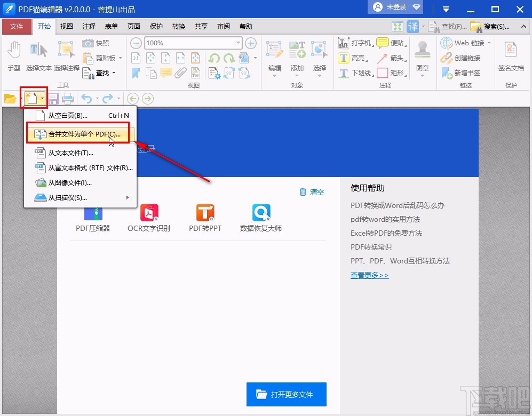This screenshot has width=532, height=416.
Task: Select the 手型 (Hand) tool
Action: (14, 53)
